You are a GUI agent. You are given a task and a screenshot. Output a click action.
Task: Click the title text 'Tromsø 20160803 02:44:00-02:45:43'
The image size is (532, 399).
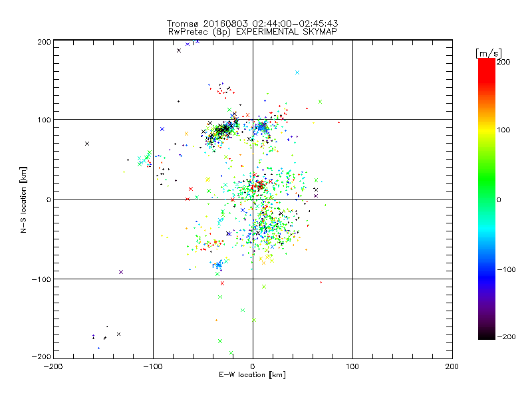tap(253, 23)
